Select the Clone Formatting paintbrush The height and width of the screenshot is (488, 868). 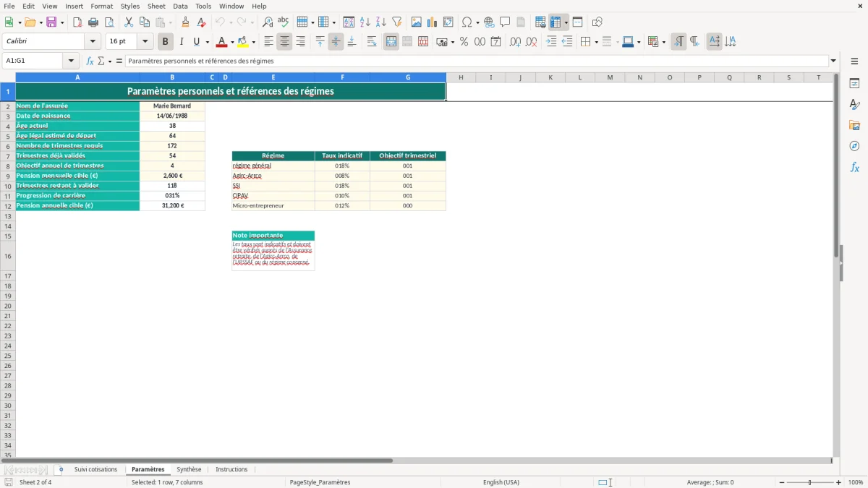click(x=186, y=22)
